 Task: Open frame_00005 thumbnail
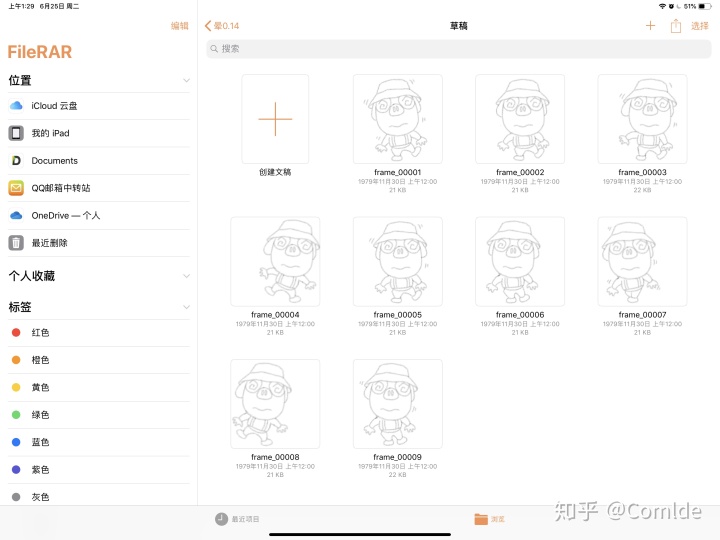[398, 262]
